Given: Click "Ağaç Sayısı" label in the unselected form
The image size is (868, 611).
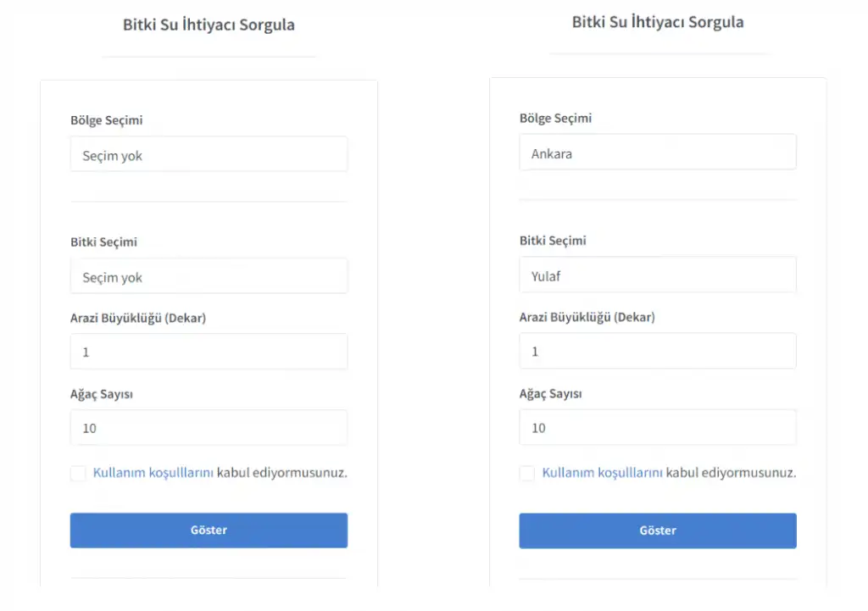Looking at the screenshot, I should point(102,394).
